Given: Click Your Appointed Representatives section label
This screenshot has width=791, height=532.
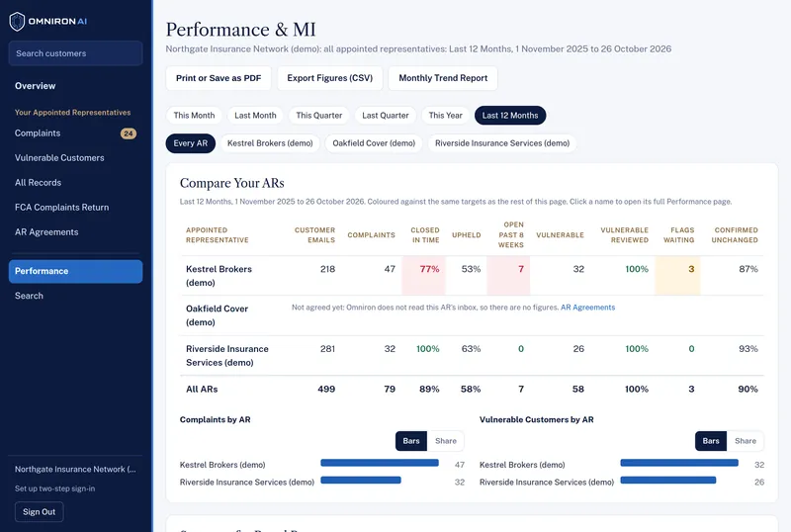Looking at the screenshot, I should click(72, 113).
